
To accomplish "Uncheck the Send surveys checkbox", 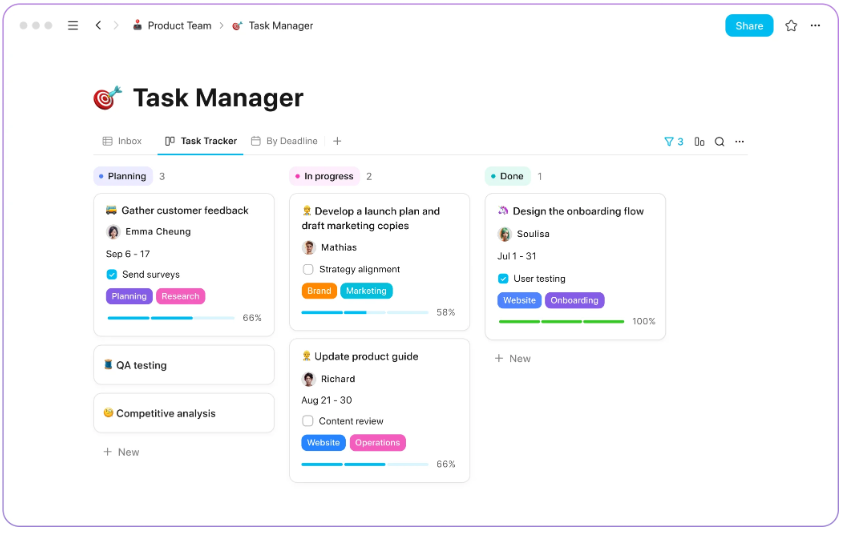I will tap(112, 275).
